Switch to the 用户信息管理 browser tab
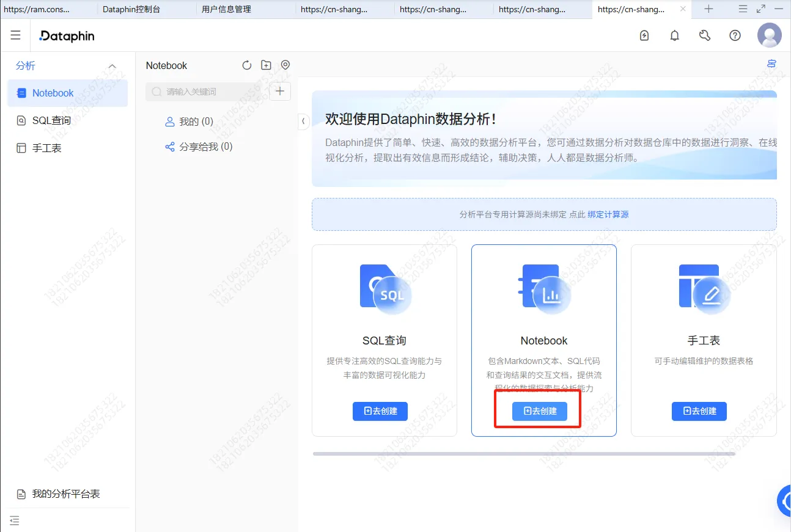The image size is (791, 532). coord(226,9)
